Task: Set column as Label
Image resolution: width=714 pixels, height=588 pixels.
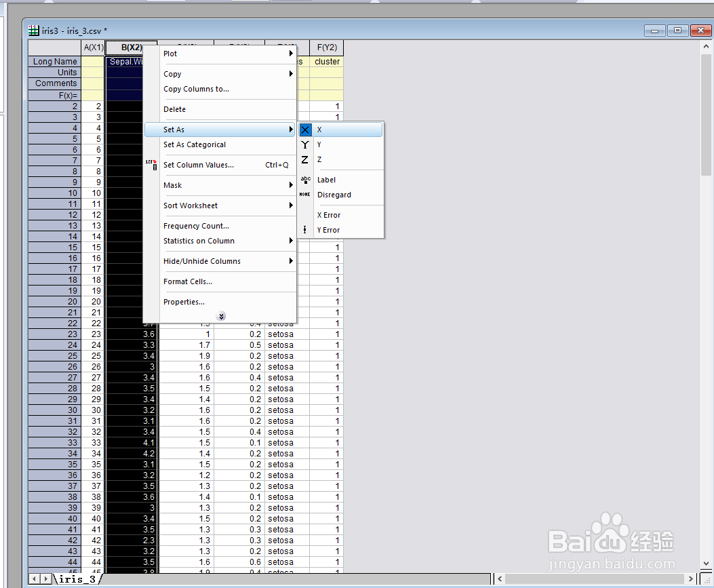Action: coord(340,180)
